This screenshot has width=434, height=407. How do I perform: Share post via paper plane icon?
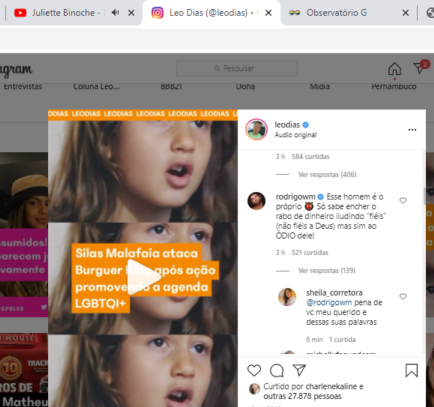(299, 370)
